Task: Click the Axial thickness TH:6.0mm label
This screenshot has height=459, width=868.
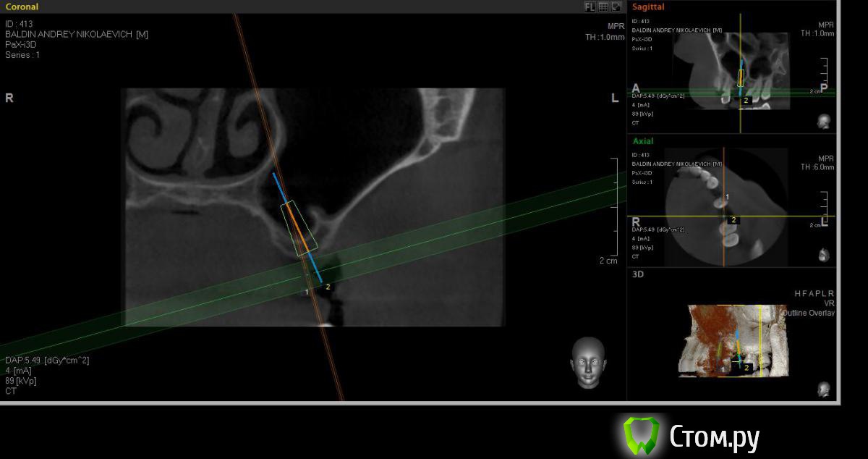Action: [x=817, y=167]
